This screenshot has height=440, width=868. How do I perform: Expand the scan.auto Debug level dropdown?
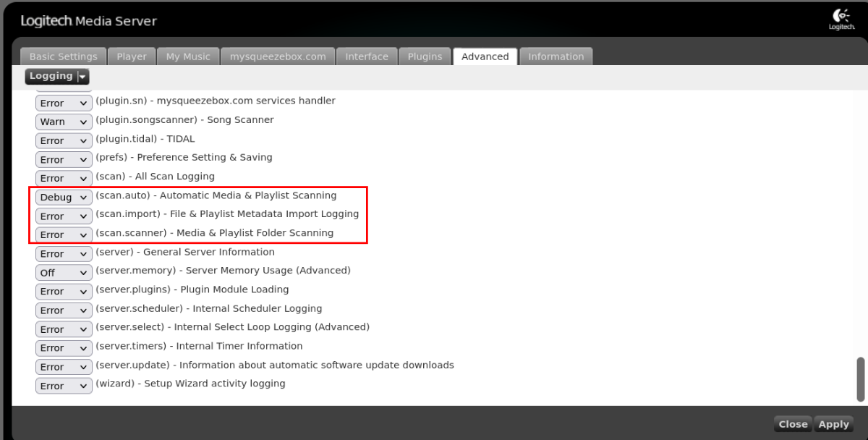tap(64, 197)
